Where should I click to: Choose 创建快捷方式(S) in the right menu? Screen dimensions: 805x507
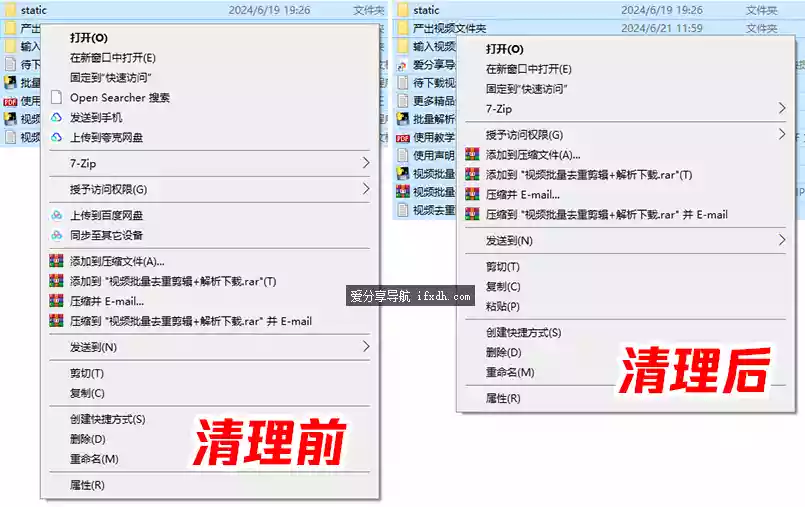(x=524, y=333)
